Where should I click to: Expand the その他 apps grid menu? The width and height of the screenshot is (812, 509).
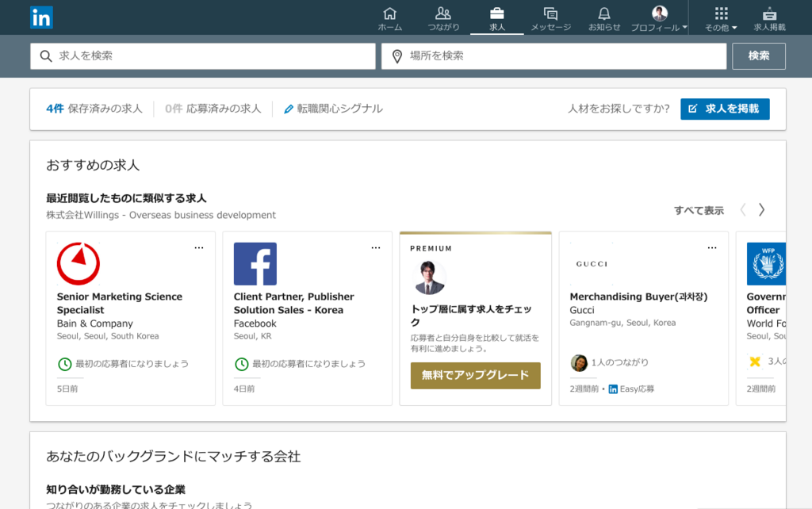721,19
